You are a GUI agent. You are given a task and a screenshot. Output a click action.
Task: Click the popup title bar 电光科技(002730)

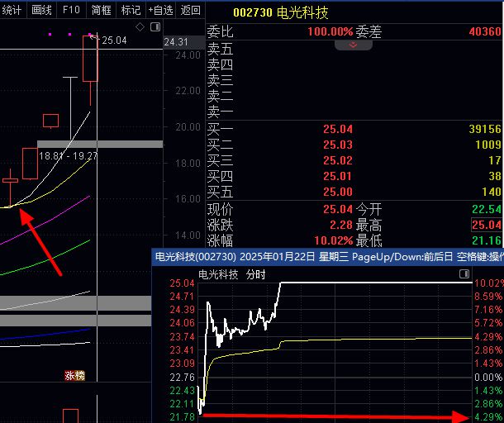(x=328, y=257)
